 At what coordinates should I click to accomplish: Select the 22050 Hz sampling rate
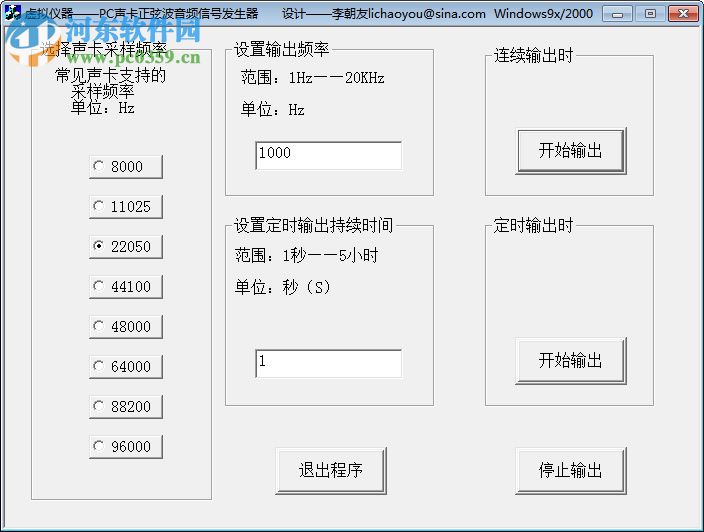point(126,247)
